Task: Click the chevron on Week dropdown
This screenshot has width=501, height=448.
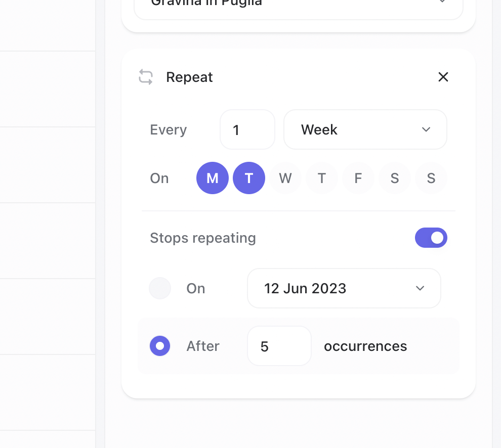Action: tap(426, 130)
